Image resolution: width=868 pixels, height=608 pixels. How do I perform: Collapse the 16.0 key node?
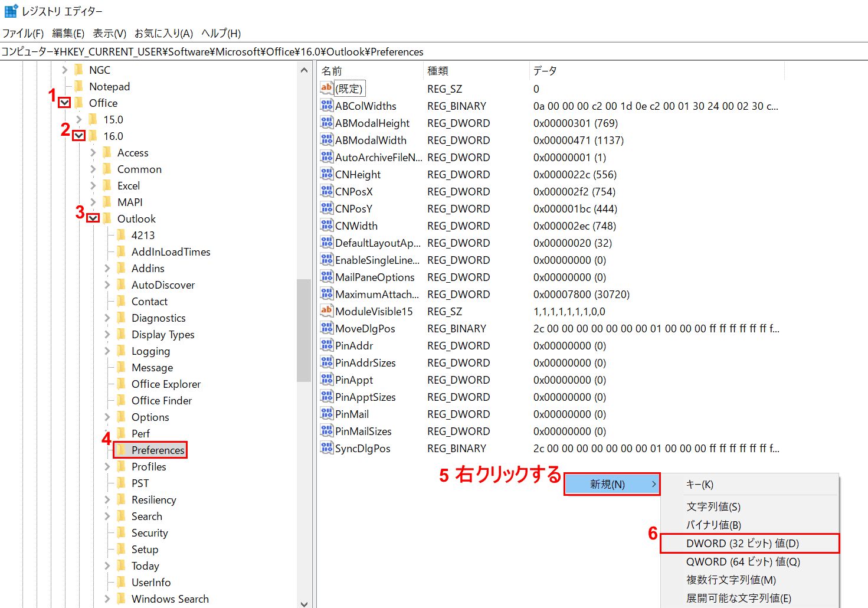(x=79, y=136)
